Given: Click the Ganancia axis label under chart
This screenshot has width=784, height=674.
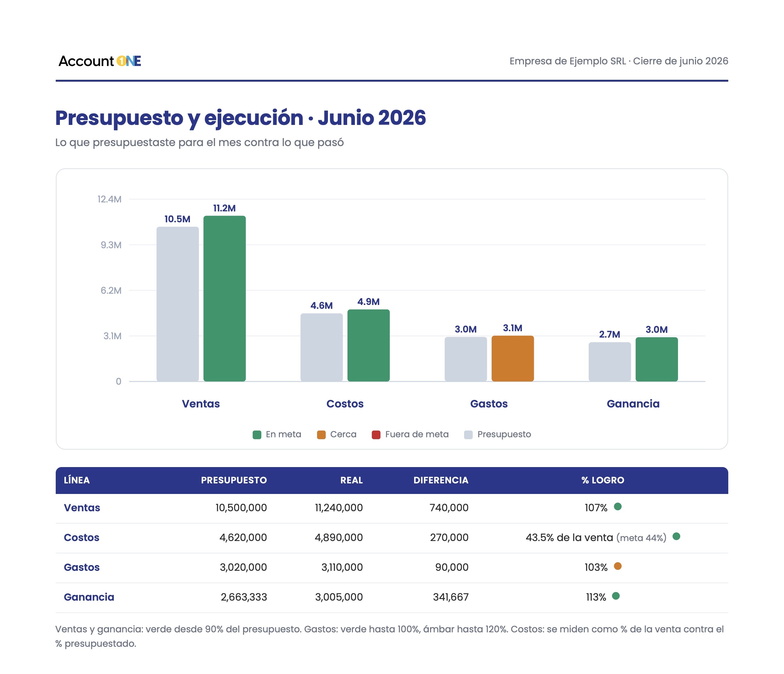Looking at the screenshot, I should [x=633, y=404].
